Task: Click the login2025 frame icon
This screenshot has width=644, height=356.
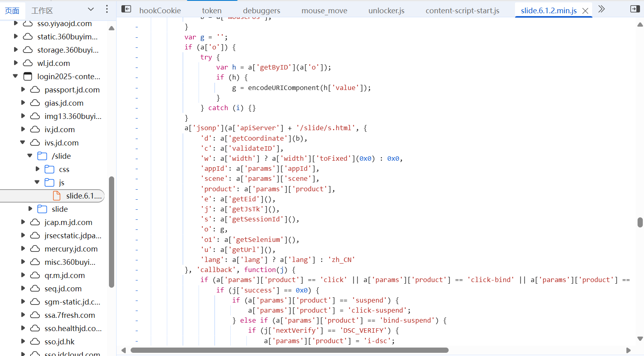Action: 28,76
